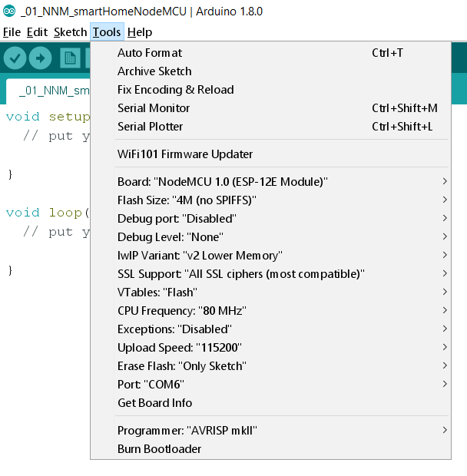Expand the SSL Support submenu
This screenshot has width=467, height=476.
[x=270, y=274]
